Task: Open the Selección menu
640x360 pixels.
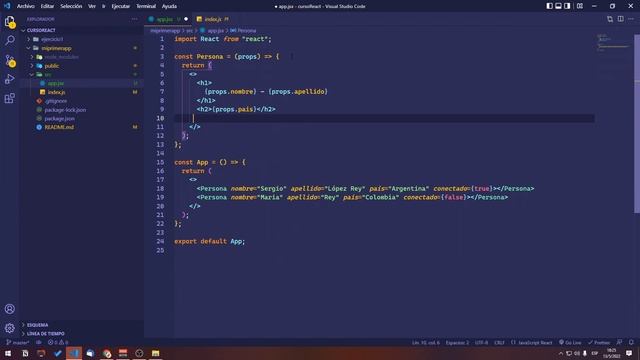Action: tap(71, 6)
